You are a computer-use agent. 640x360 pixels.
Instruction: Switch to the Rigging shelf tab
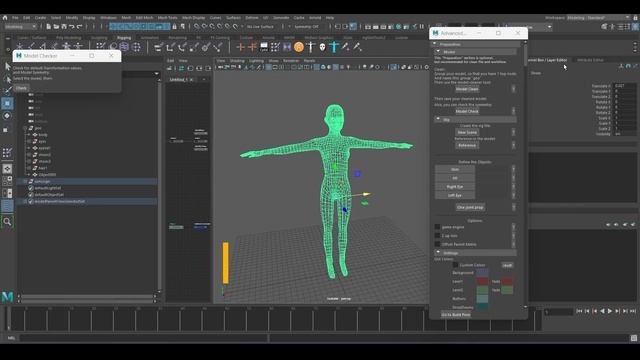pos(124,38)
